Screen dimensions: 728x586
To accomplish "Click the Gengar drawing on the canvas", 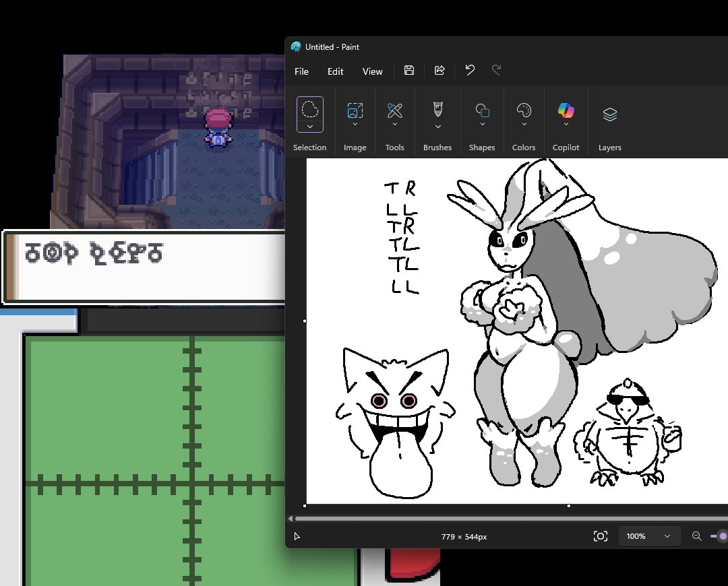I will (396, 422).
